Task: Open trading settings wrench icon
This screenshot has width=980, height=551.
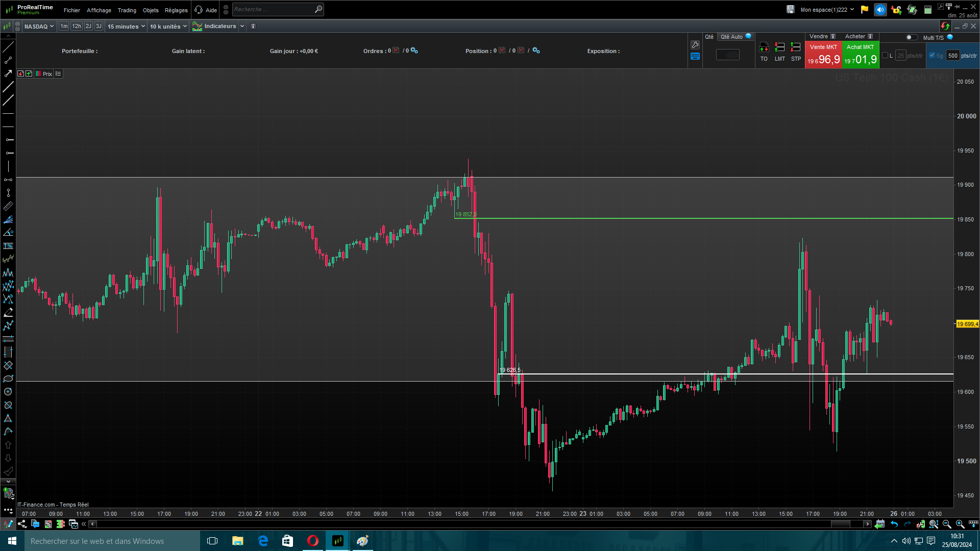Action: click(x=695, y=45)
